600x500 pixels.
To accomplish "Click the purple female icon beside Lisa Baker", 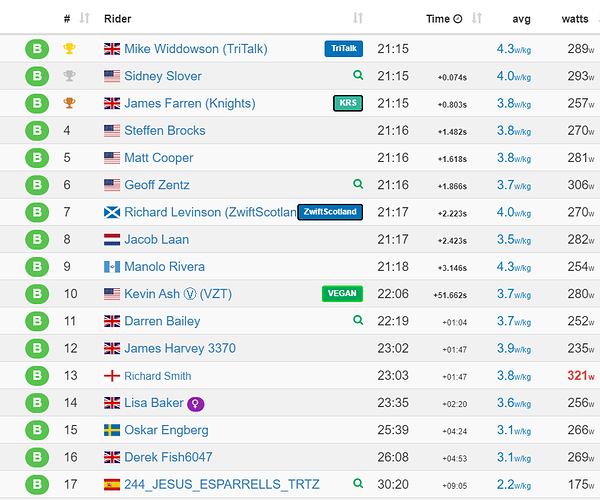I will [197, 403].
